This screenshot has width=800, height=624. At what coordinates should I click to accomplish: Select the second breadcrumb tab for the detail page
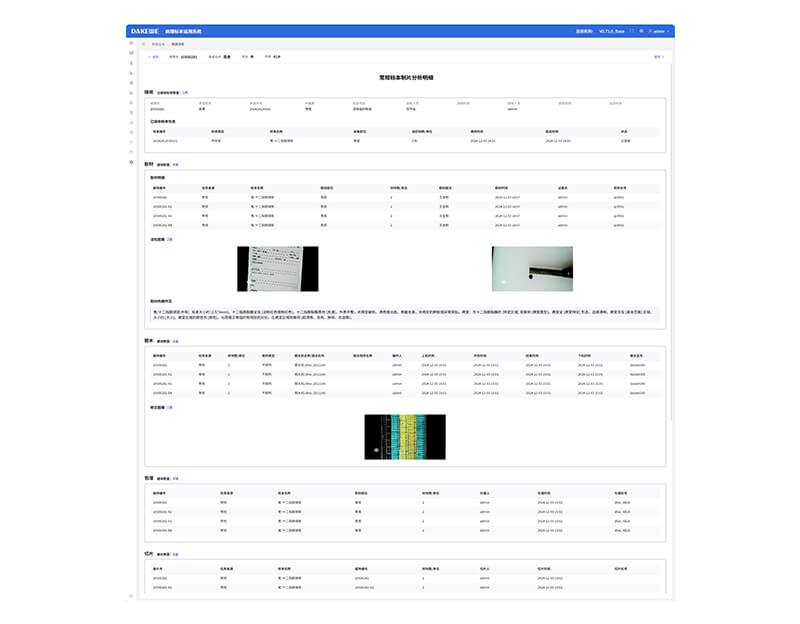tap(178, 45)
